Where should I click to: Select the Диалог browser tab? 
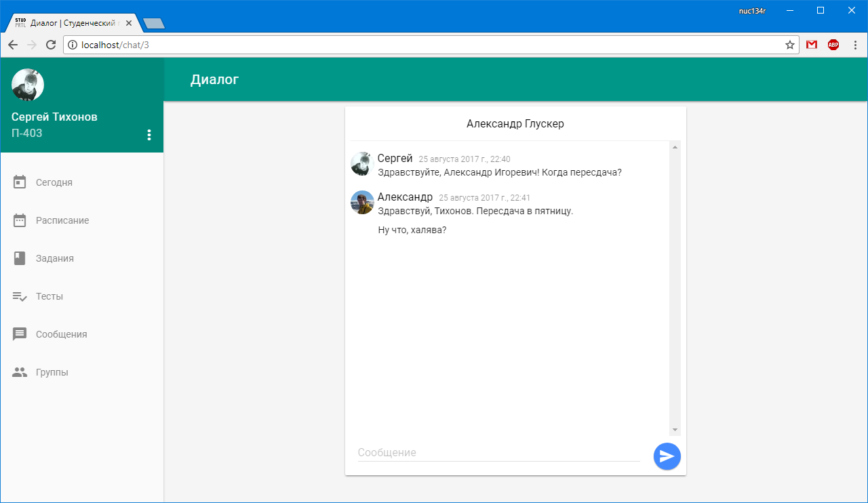(68, 22)
